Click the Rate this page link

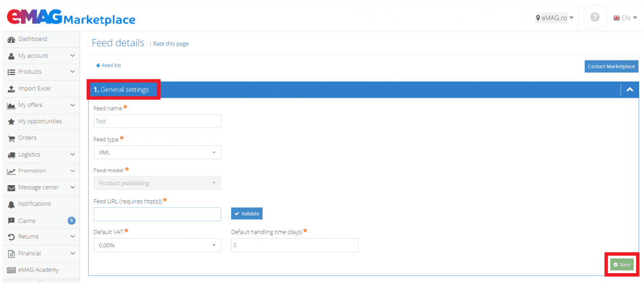pos(171,44)
